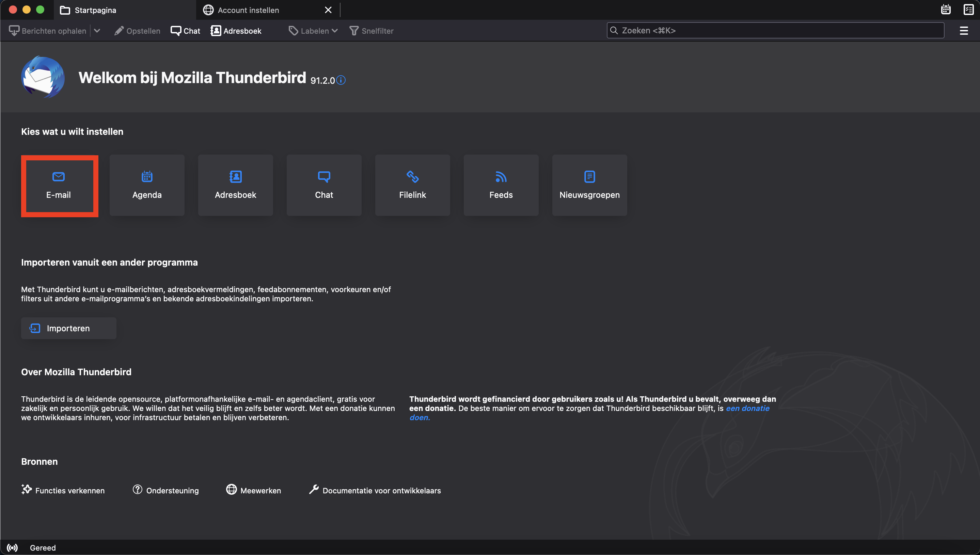Select the E-mail setup card
This screenshot has height=555, width=980.
(59, 185)
